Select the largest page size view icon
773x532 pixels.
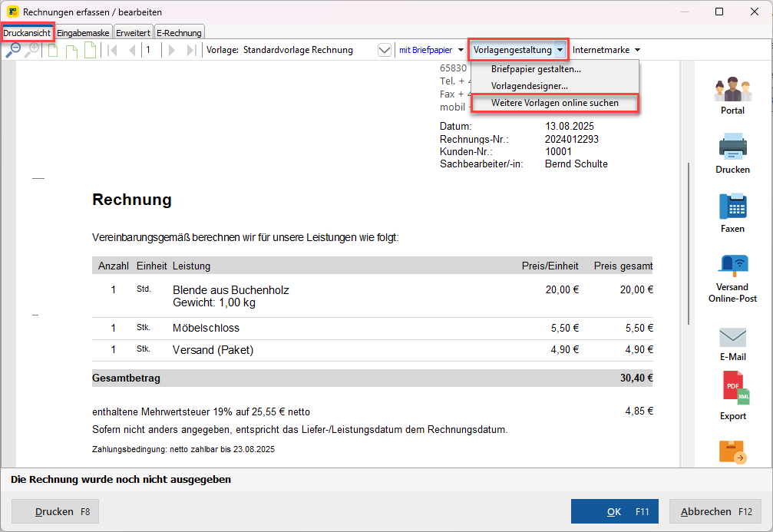coord(91,50)
